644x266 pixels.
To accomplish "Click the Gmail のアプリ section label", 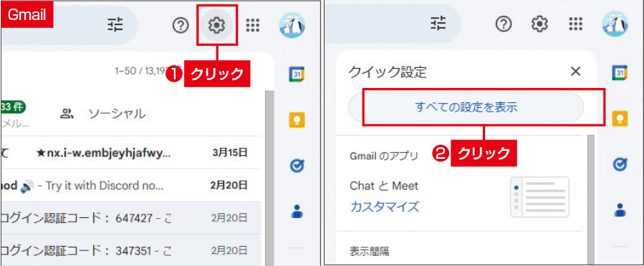I will pos(383,156).
